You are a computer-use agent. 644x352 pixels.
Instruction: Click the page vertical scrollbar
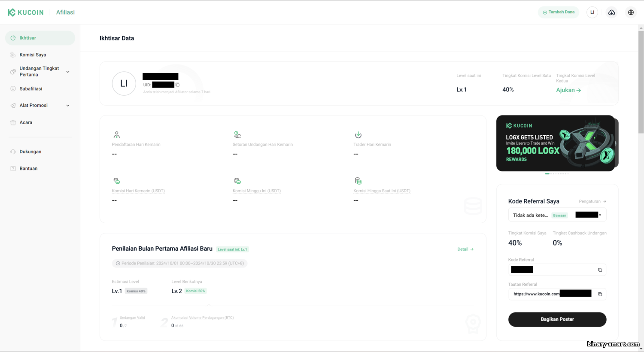641,82
